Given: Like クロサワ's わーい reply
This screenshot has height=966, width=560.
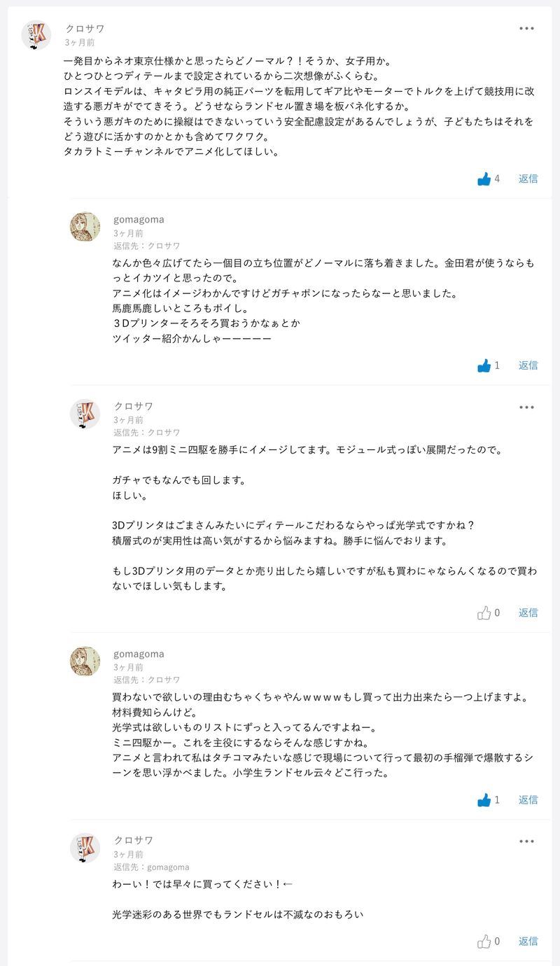Looking at the screenshot, I should pos(484,941).
